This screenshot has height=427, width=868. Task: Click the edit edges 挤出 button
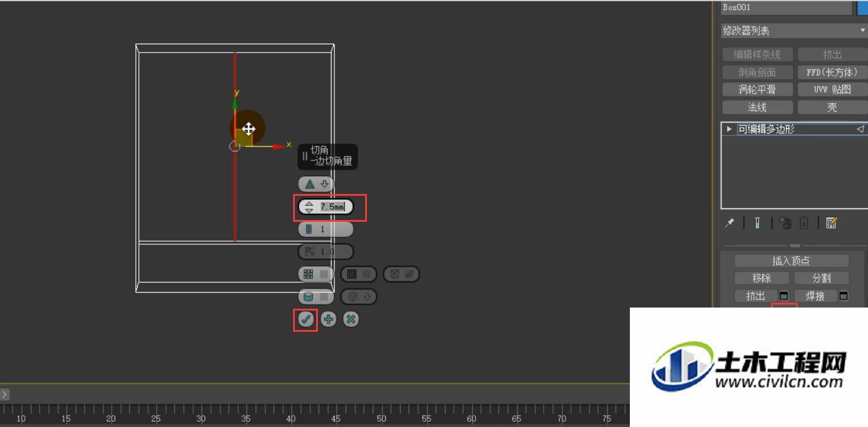pos(756,296)
